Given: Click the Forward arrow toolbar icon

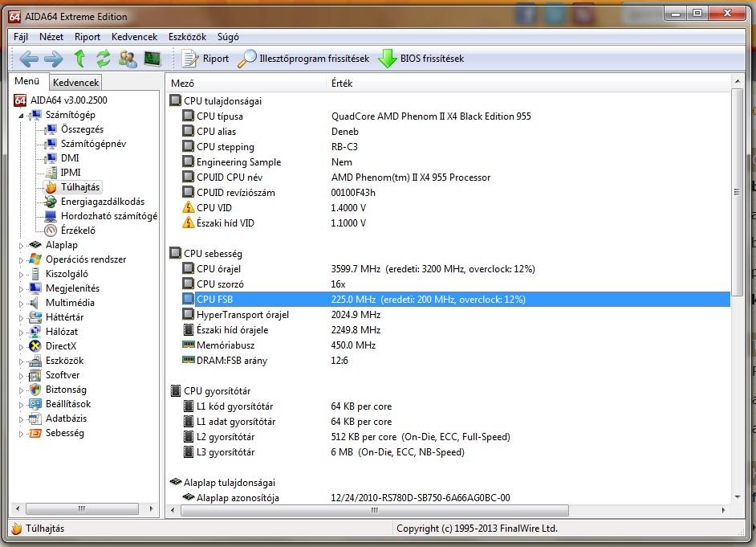Looking at the screenshot, I should pyautogui.click(x=54, y=59).
